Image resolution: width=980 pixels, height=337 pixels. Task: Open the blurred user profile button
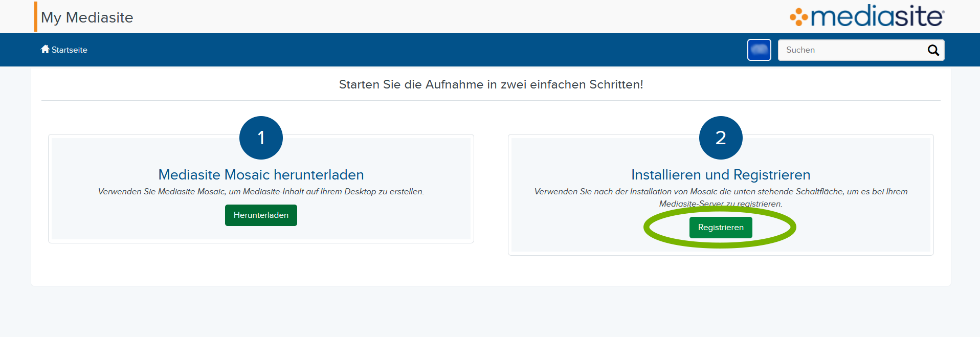click(x=759, y=50)
